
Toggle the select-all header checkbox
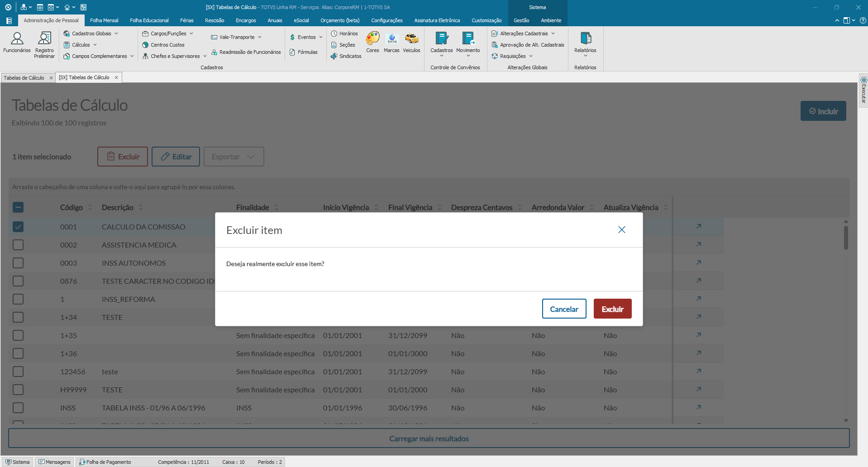18,207
